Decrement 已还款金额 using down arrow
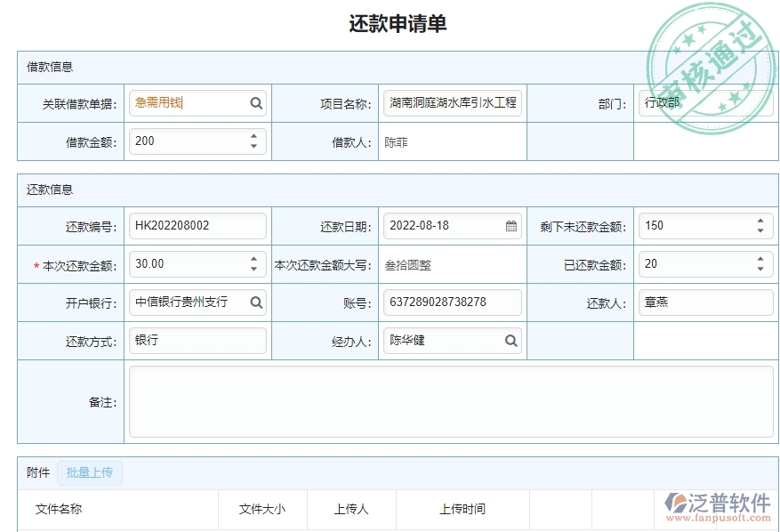780x532 pixels. click(761, 269)
